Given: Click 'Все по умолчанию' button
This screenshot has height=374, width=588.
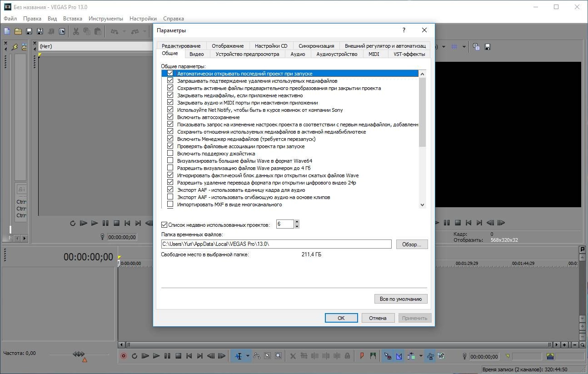Looking at the screenshot, I should tap(401, 299).
